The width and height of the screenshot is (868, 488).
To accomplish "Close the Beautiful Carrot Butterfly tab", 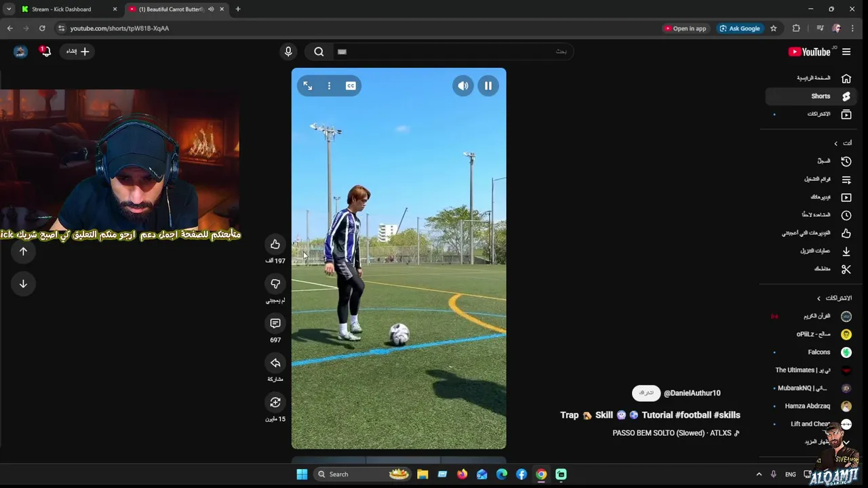I will [222, 9].
